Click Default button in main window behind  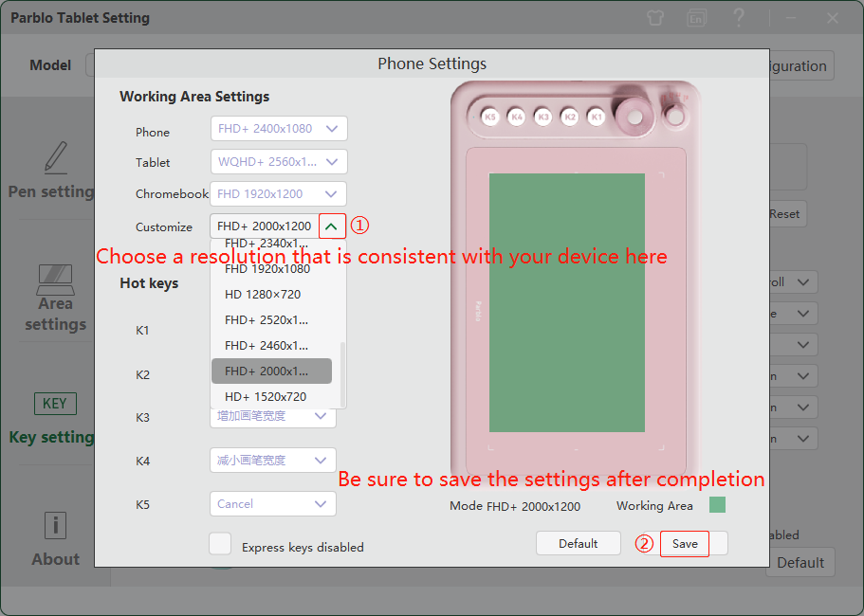point(800,563)
